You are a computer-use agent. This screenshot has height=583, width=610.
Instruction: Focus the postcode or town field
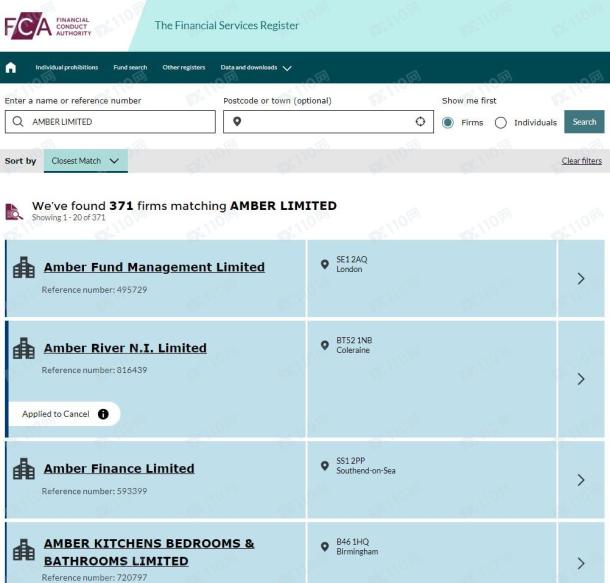point(328,122)
